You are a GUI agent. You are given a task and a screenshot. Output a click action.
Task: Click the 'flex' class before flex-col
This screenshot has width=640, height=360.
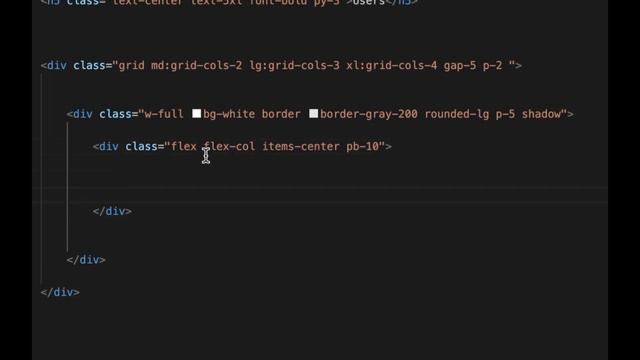pyautogui.click(x=184, y=146)
